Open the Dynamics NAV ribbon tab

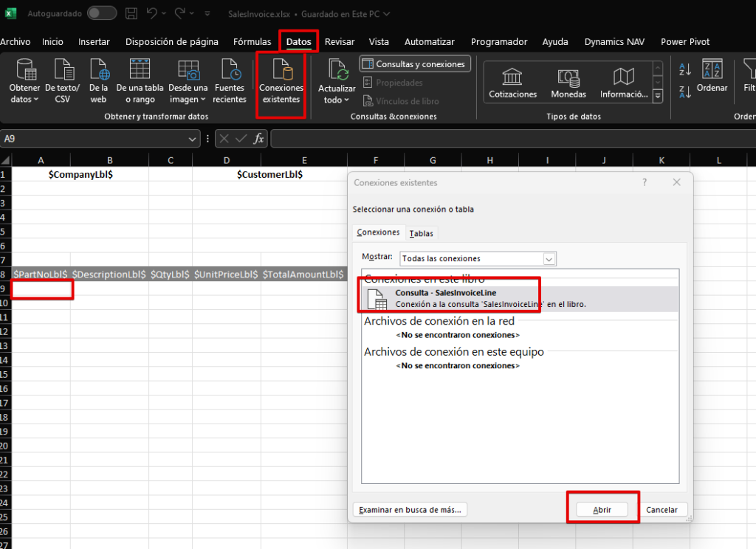click(614, 42)
